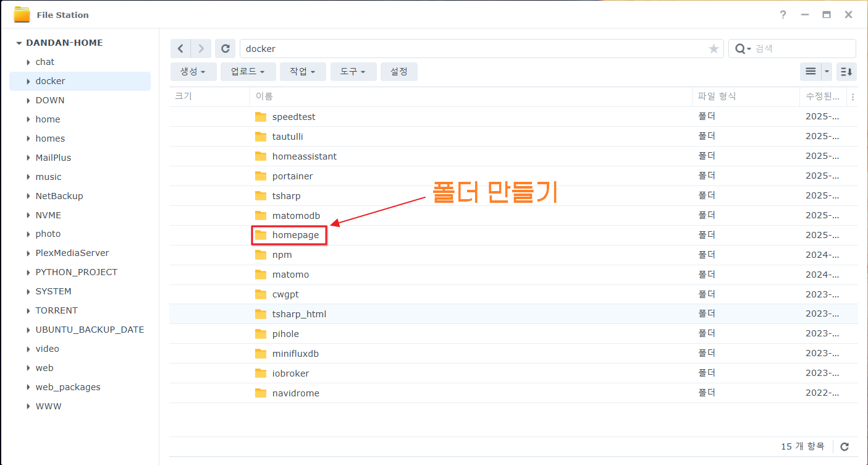Collapse the DANDAN-HOME tree root

tap(19, 43)
